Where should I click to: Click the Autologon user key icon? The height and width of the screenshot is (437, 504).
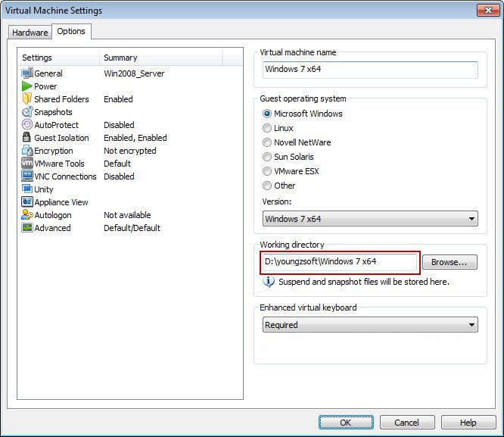coord(27,214)
